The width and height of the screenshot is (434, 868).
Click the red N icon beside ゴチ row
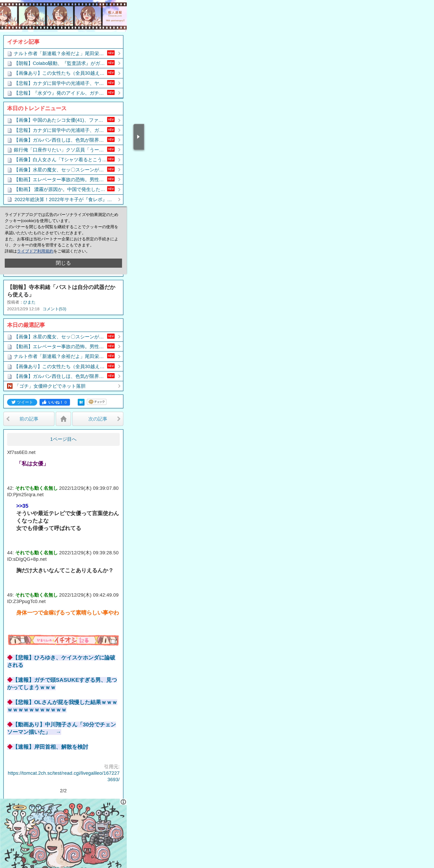[10, 386]
